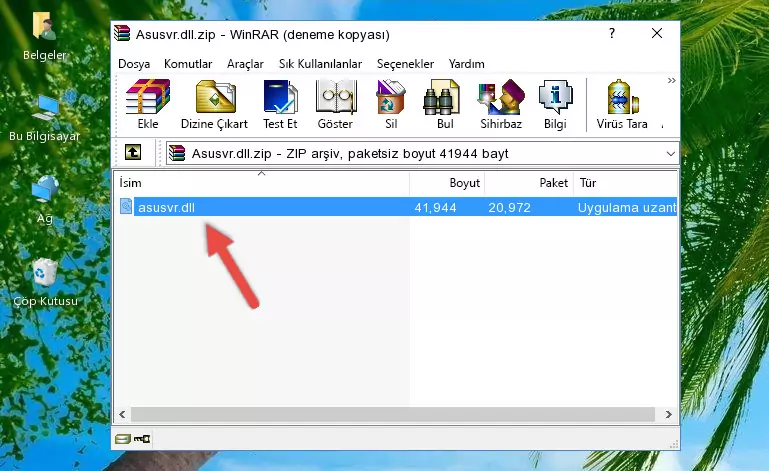Open the Dosya menu
The image size is (769, 471).
[x=134, y=64]
